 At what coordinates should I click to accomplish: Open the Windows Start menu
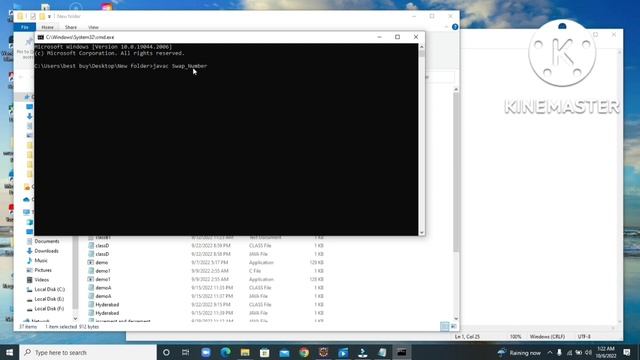[9, 352]
